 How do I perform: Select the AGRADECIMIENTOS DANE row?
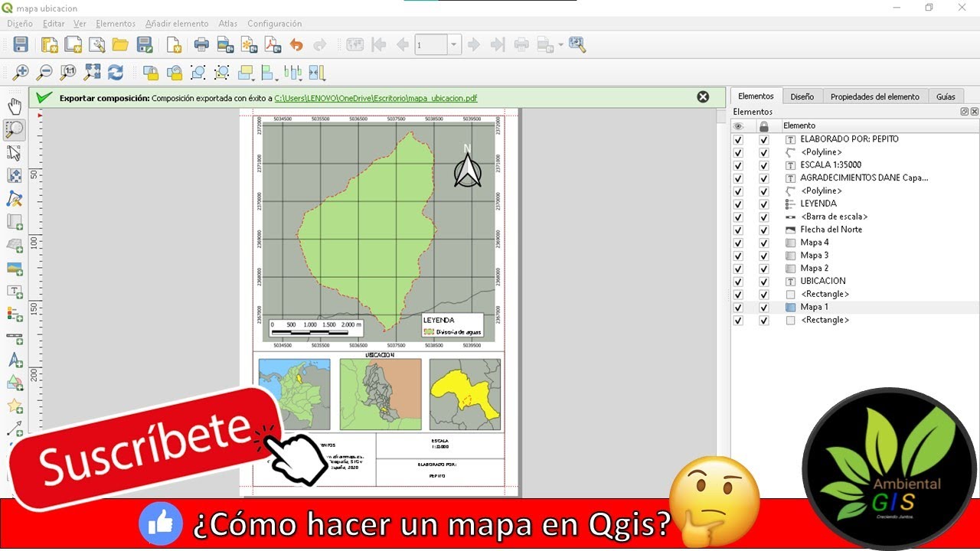click(854, 178)
